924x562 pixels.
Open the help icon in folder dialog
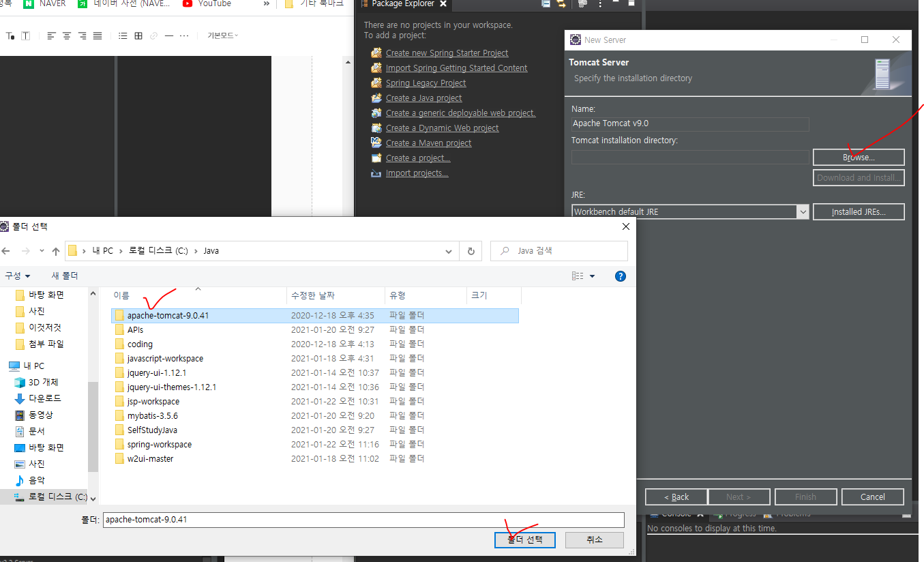point(621,276)
